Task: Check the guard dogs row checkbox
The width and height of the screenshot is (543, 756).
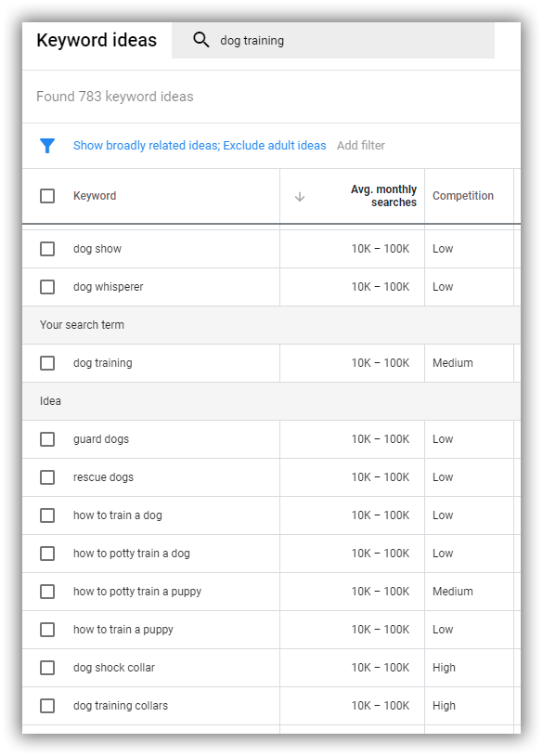Action: [x=47, y=439]
